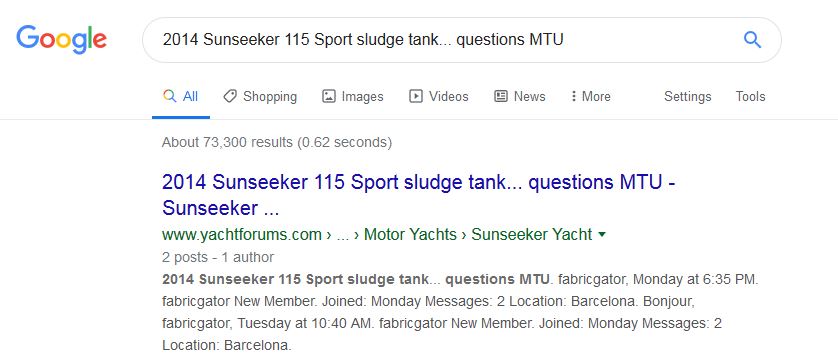Image resolution: width=838 pixels, height=362 pixels.
Task: Open the Shopping results tab
Action: (260, 96)
